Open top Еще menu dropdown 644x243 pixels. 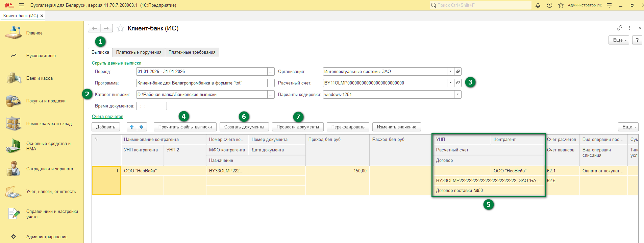coord(619,40)
